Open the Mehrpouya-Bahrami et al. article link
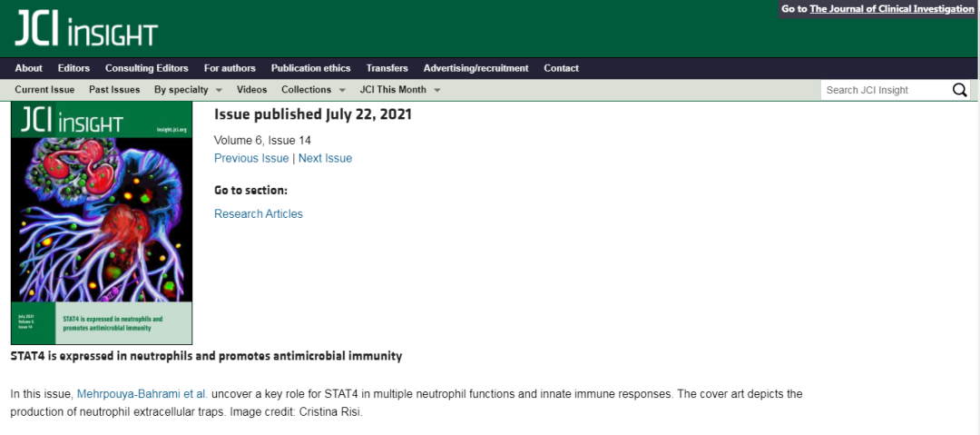Viewport: 980px width, 435px height. (x=142, y=394)
